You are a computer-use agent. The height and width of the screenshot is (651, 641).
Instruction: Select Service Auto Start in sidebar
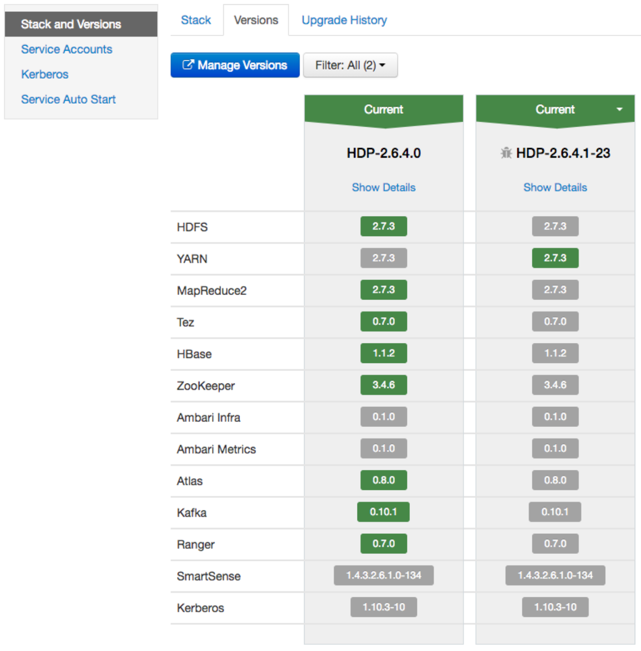tap(68, 99)
